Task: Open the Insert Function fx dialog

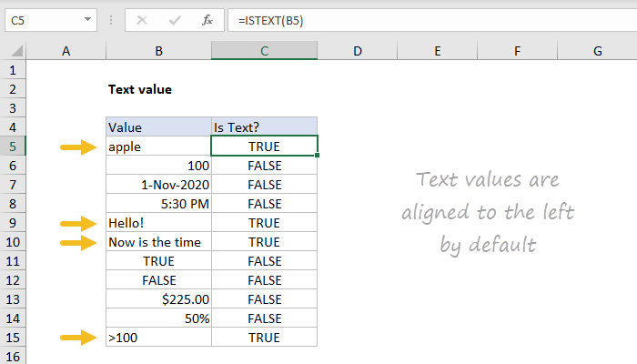Action: click(x=207, y=20)
